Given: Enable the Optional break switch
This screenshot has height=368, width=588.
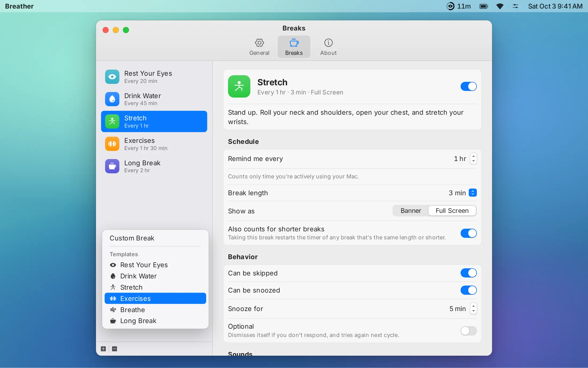Looking at the screenshot, I should [469, 331].
